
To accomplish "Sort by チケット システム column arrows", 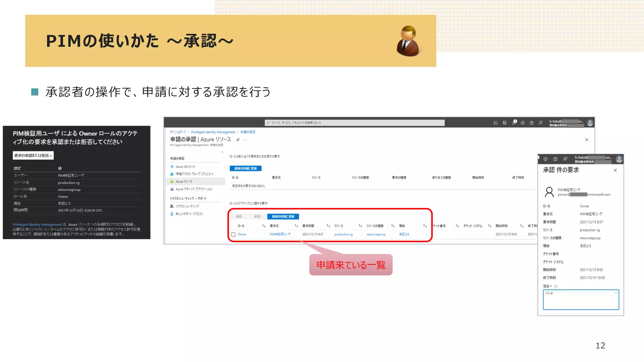I will (x=490, y=226).
